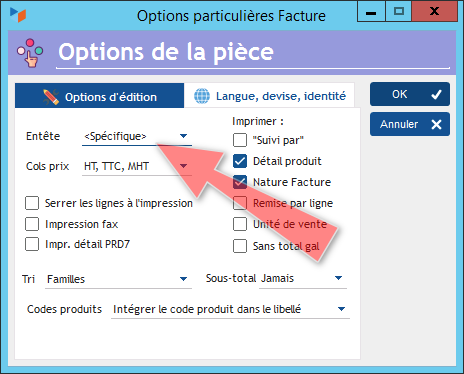Click the X icon on Annuler
464x374 pixels.
click(x=436, y=125)
